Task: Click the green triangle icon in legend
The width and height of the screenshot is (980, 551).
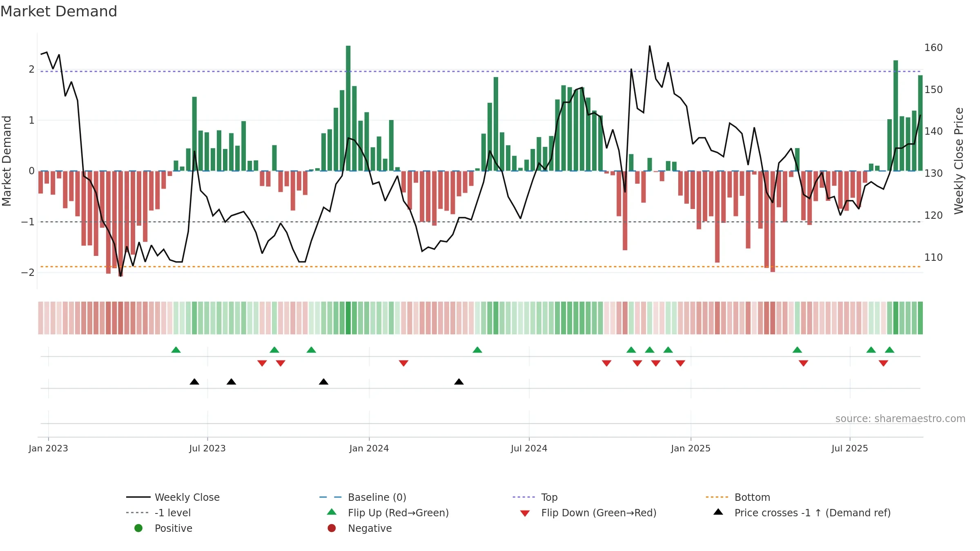Action: pyautogui.click(x=332, y=512)
